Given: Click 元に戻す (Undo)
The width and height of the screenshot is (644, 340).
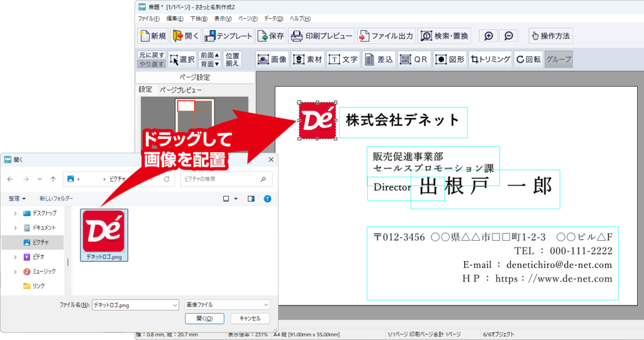Looking at the screenshot, I should (x=152, y=55).
